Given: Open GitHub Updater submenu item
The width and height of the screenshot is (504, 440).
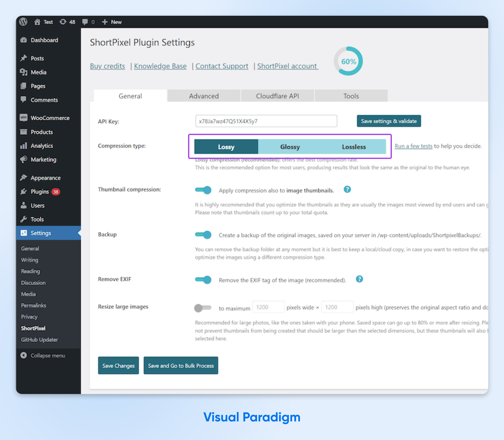Looking at the screenshot, I should click(39, 340).
